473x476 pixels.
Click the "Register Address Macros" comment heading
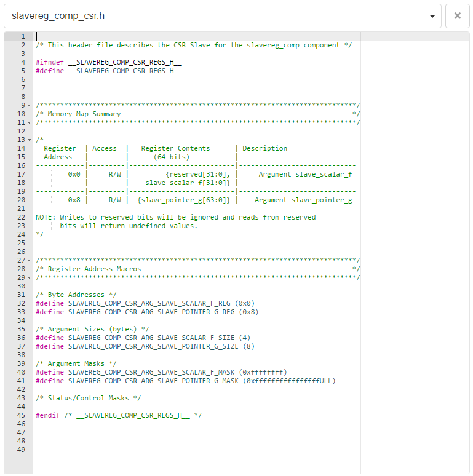click(94, 269)
